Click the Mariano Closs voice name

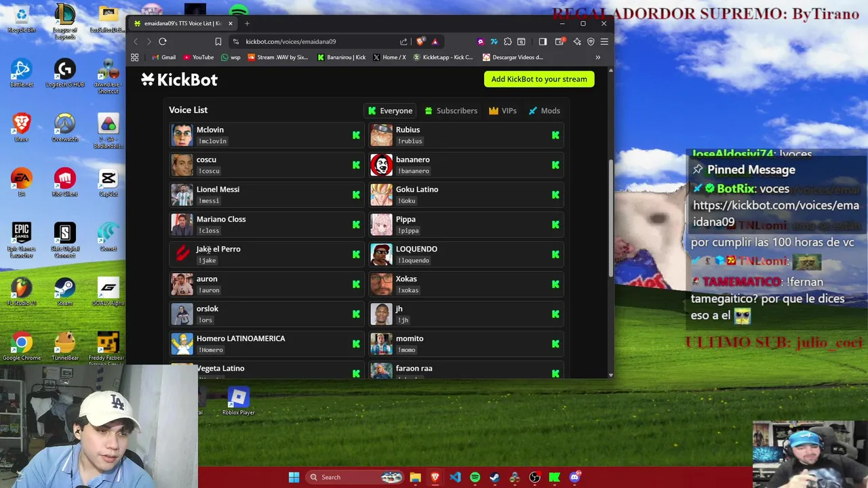[x=221, y=219]
